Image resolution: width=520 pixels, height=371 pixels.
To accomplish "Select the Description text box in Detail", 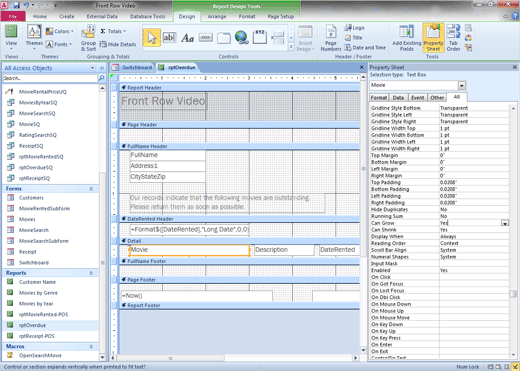I will pyautogui.click(x=284, y=250).
